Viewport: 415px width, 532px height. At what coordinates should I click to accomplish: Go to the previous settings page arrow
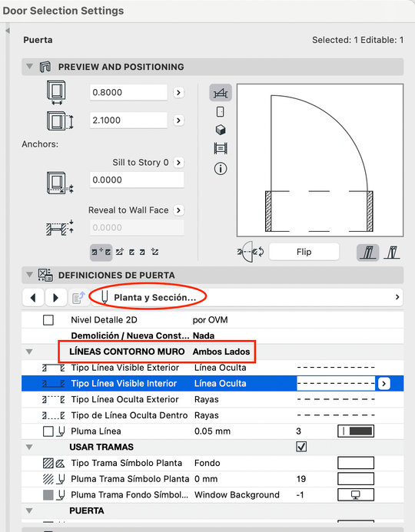click(x=33, y=298)
